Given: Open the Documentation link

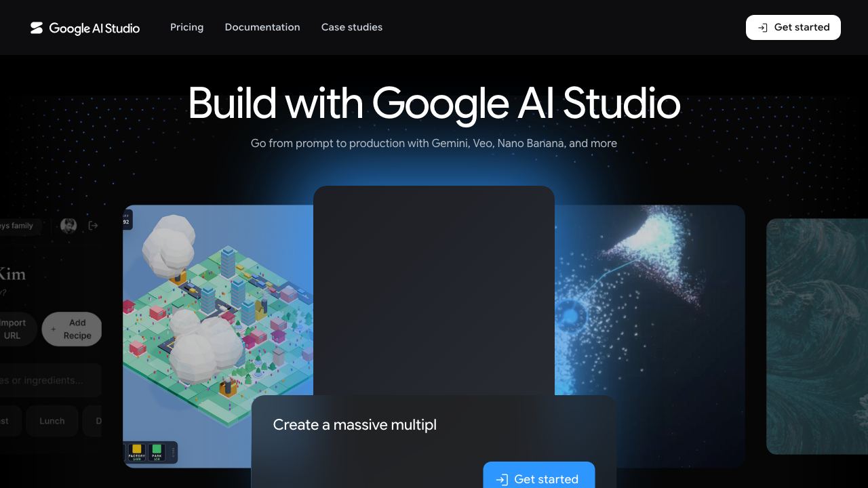Looking at the screenshot, I should coord(262,27).
